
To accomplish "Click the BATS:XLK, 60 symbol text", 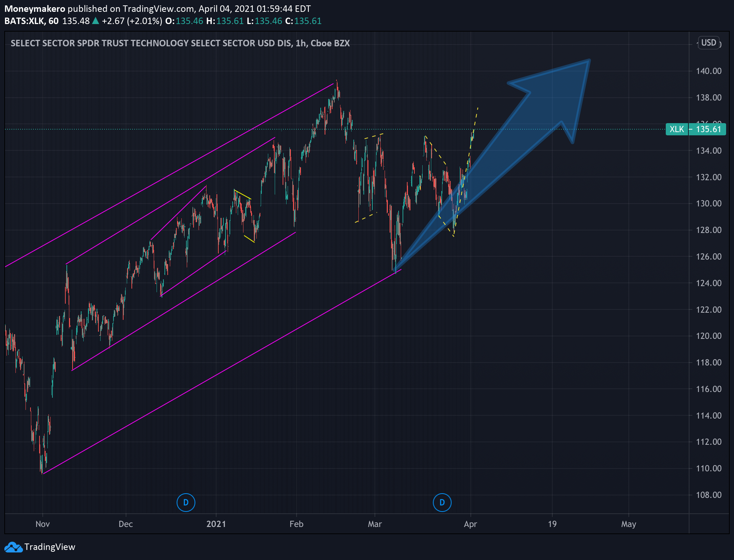I will point(32,21).
